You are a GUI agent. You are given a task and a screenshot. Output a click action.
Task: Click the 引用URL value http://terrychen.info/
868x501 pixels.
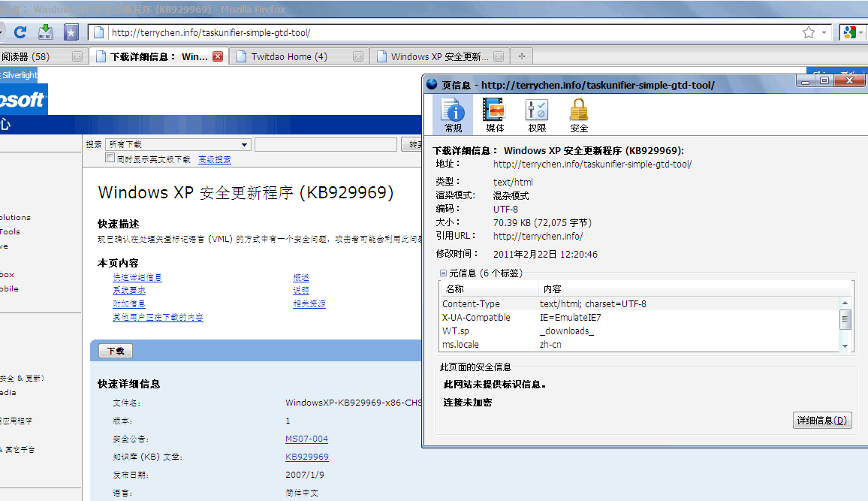538,236
